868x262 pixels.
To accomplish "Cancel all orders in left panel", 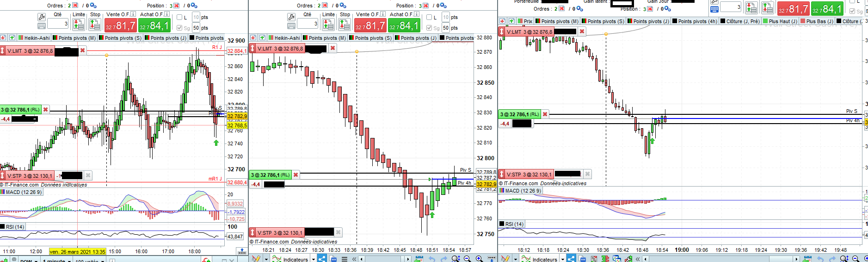I will 75,6.
